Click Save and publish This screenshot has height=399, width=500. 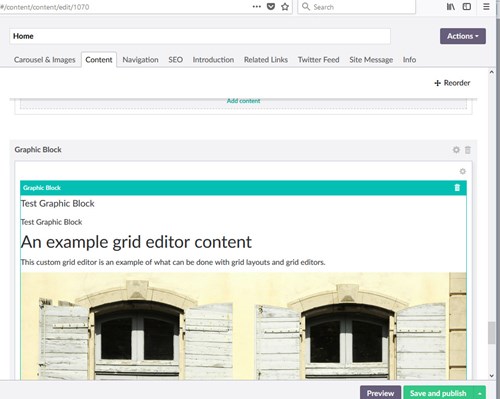[438, 393]
